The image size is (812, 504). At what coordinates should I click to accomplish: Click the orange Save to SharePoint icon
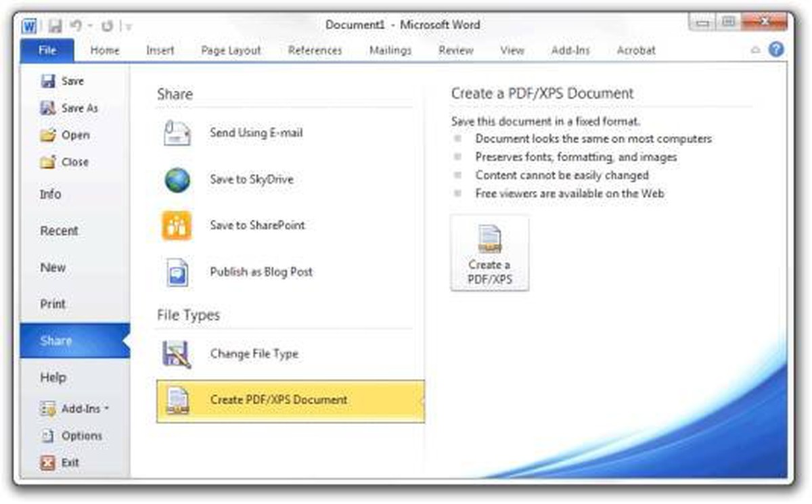(x=177, y=226)
